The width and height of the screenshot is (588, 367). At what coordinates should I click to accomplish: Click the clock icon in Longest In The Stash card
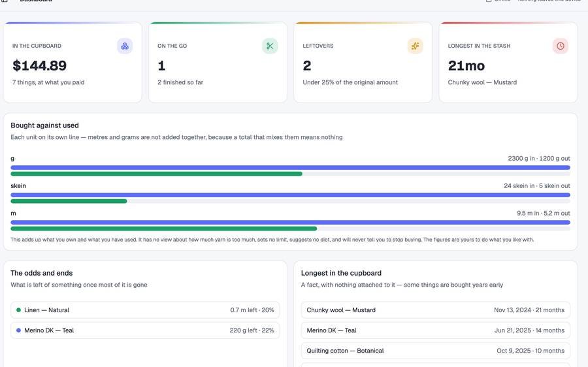pos(561,46)
